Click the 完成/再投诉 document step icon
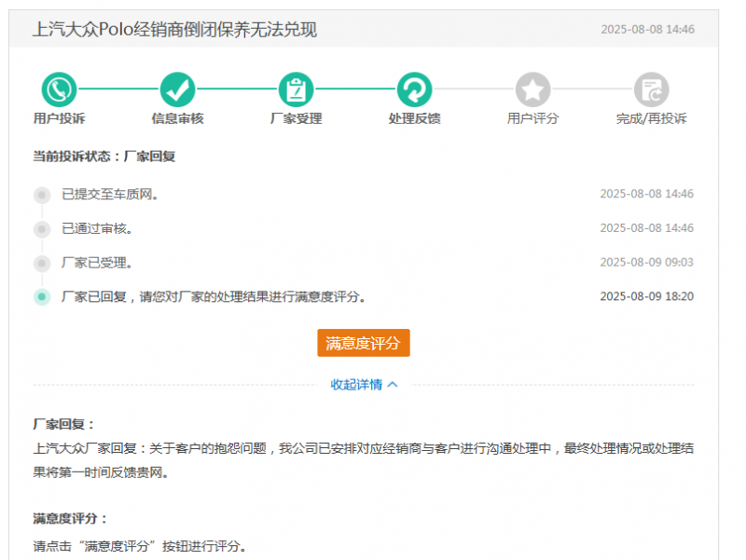 click(x=651, y=89)
